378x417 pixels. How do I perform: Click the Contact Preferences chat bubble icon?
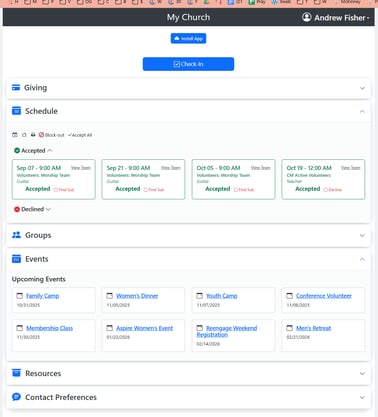(16, 397)
